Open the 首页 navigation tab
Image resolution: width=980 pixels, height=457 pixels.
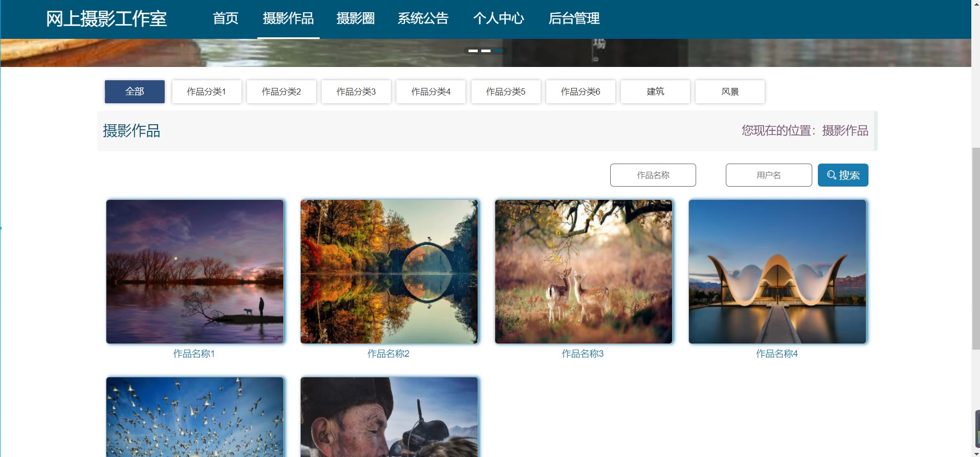[226, 18]
